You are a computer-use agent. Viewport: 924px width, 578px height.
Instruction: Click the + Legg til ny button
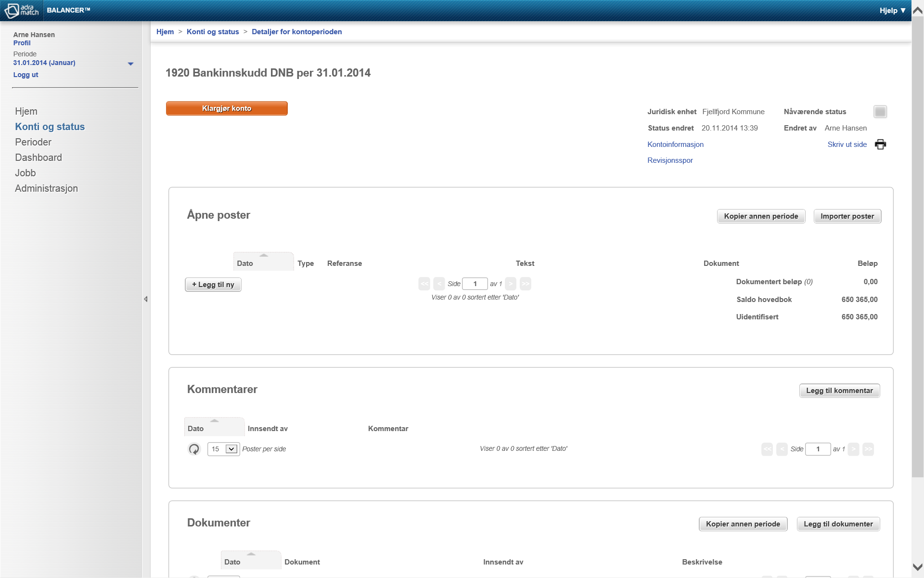click(x=213, y=285)
